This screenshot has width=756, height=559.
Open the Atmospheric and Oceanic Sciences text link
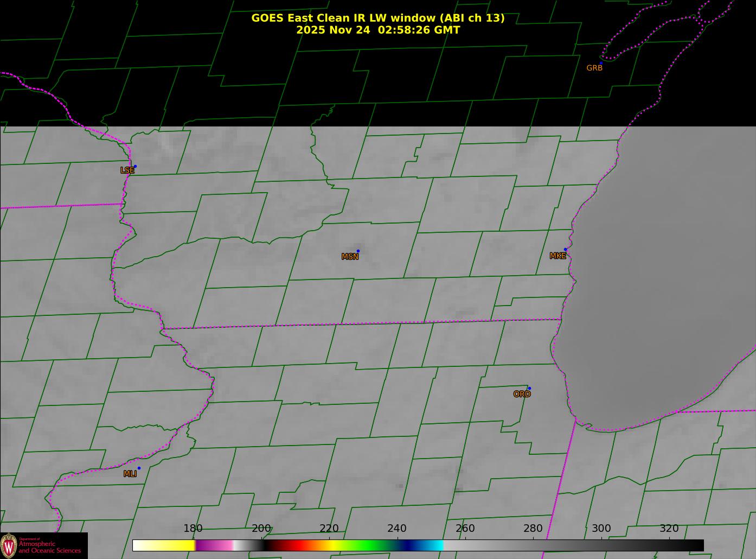(49, 547)
